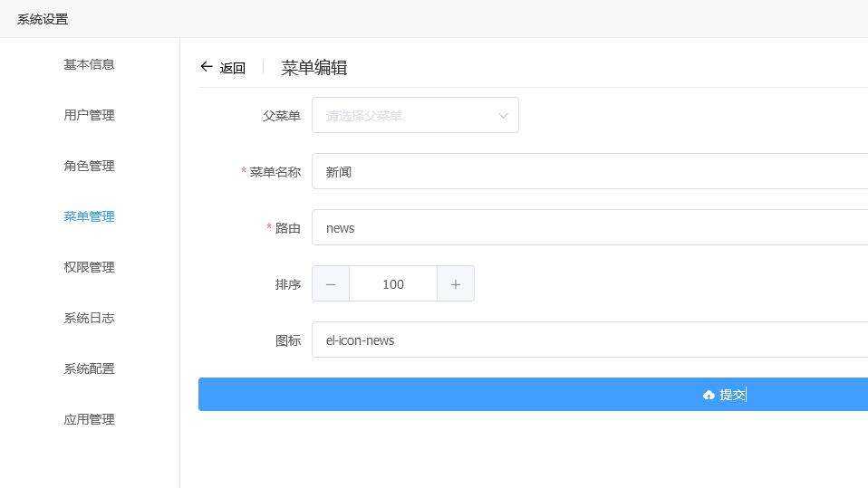Image resolution: width=868 pixels, height=488 pixels.
Task: Focus the 图标 input containing el-icon-news
Action: tap(590, 340)
